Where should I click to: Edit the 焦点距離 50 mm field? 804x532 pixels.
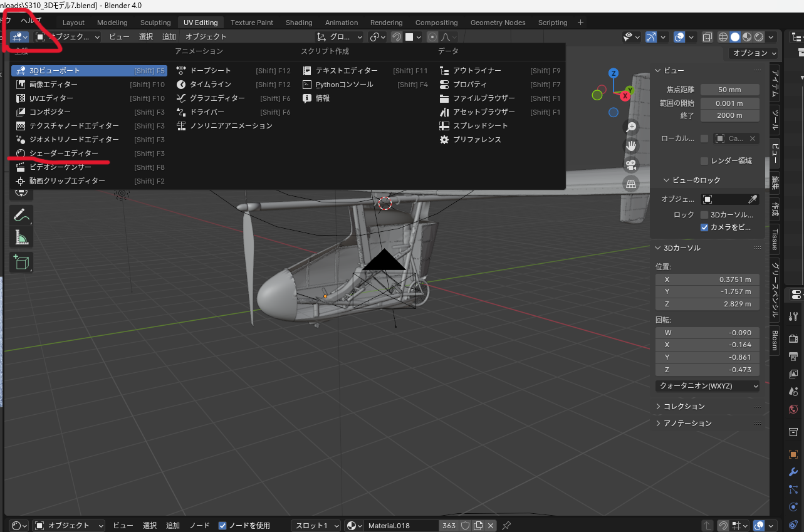coord(730,90)
